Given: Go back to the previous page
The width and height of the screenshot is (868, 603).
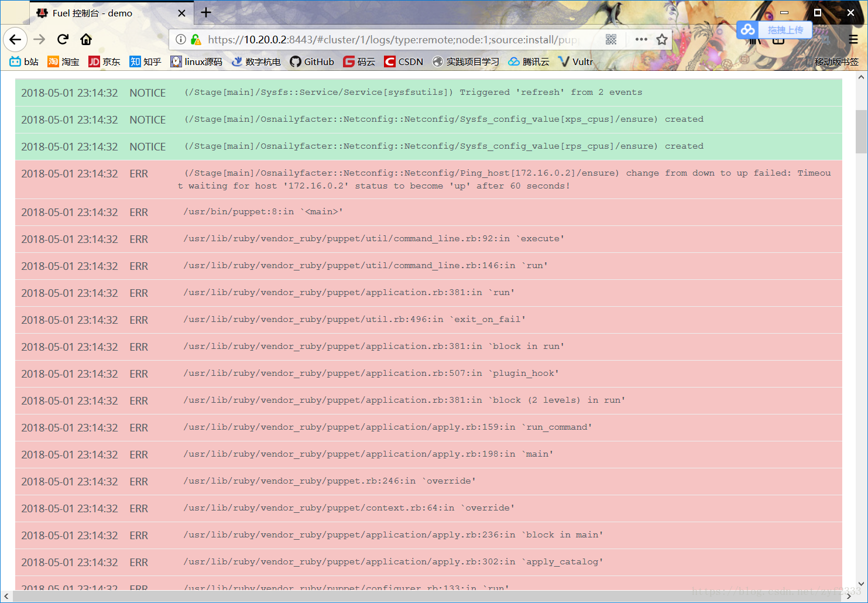Looking at the screenshot, I should click(15, 40).
